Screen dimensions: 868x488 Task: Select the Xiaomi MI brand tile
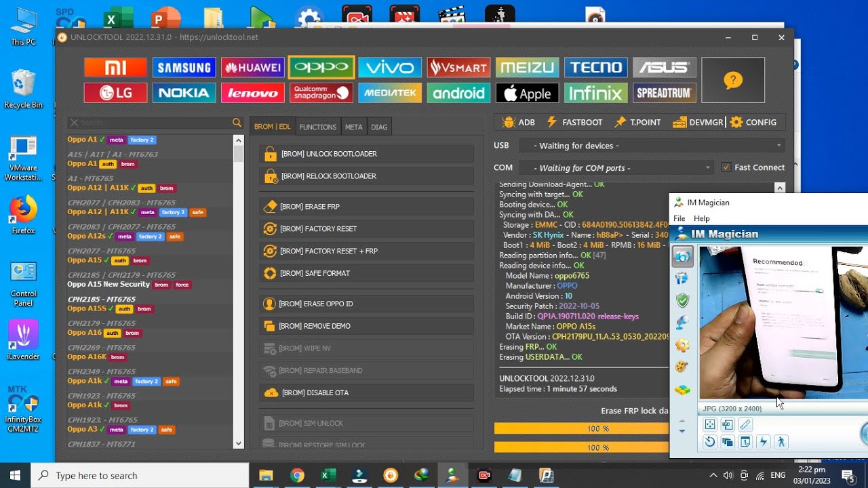115,67
